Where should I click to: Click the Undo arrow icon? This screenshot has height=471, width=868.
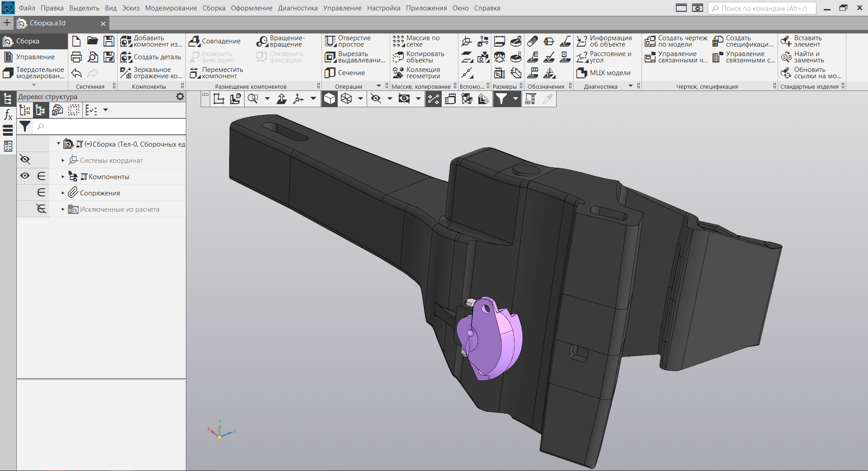pyautogui.click(x=76, y=73)
